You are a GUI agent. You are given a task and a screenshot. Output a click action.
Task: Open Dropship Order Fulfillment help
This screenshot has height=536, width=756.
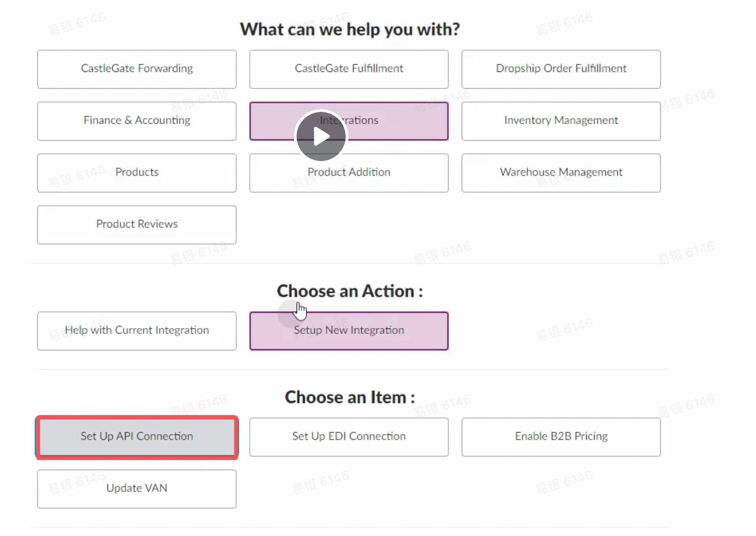pyautogui.click(x=560, y=69)
